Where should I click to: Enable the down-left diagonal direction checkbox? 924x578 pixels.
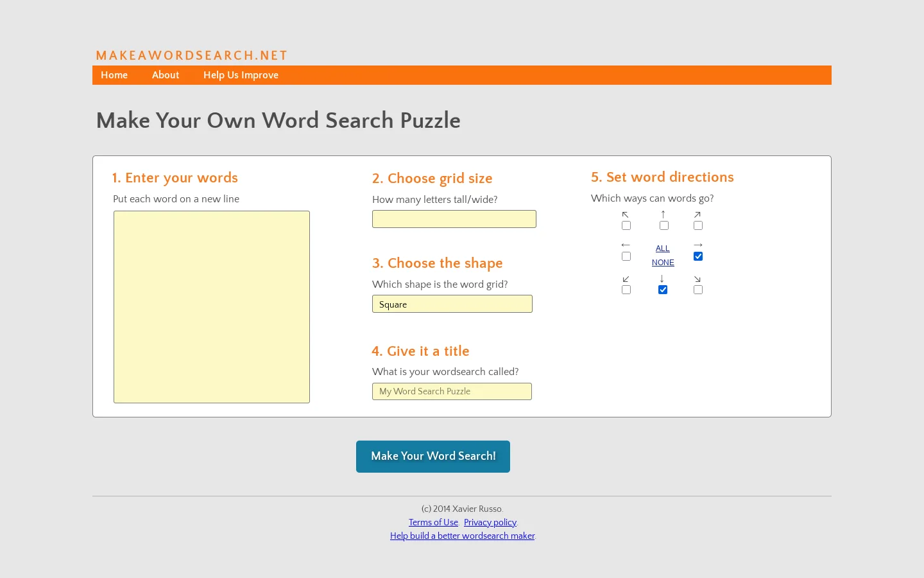point(626,290)
